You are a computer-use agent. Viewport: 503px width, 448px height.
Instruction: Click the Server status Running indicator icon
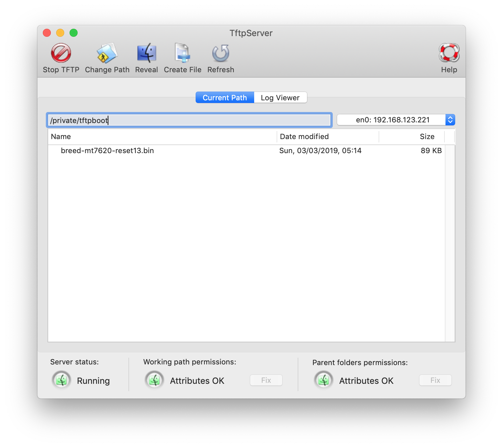click(62, 380)
